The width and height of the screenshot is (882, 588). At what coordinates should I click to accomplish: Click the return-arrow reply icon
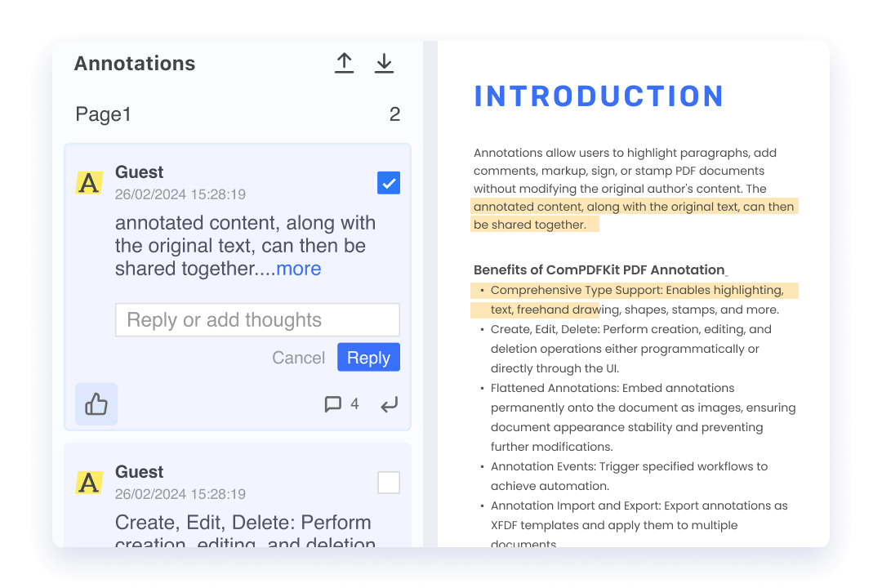390,404
